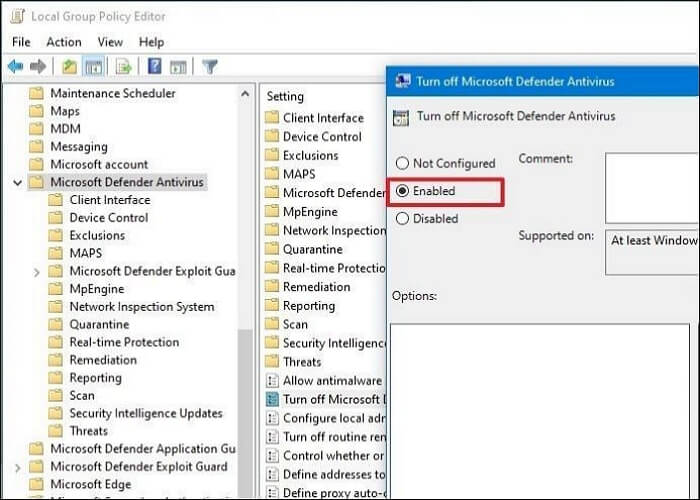Open the File menu
This screenshot has width=700, height=500.
[x=21, y=42]
